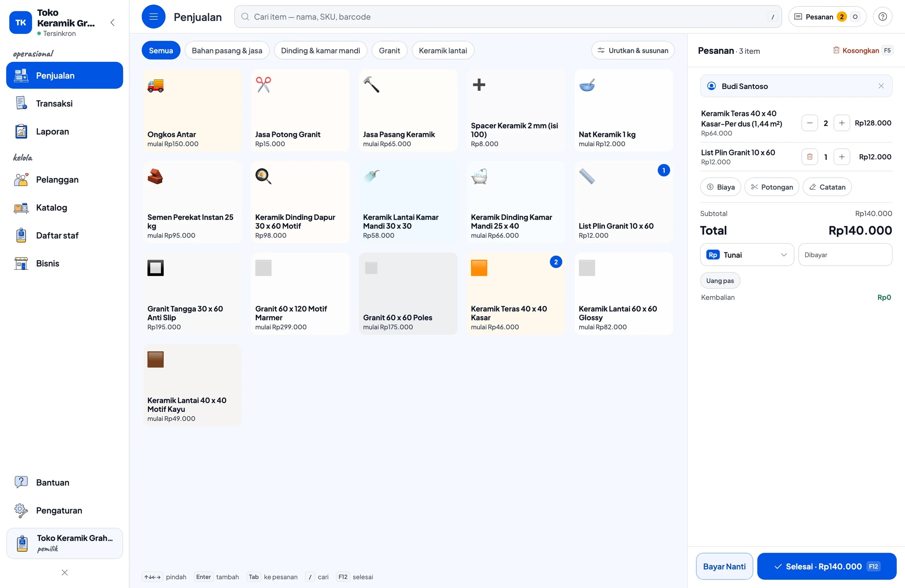This screenshot has width=905, height=588.
Task: Close sidebar with bottom X icon
Action: (64, 573)
